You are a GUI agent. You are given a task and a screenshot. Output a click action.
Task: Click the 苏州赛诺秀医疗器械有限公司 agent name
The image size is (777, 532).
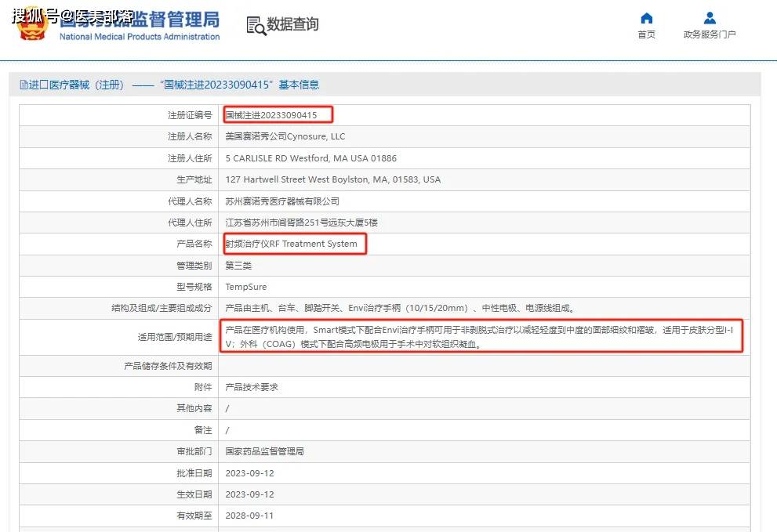click(282, 201)
